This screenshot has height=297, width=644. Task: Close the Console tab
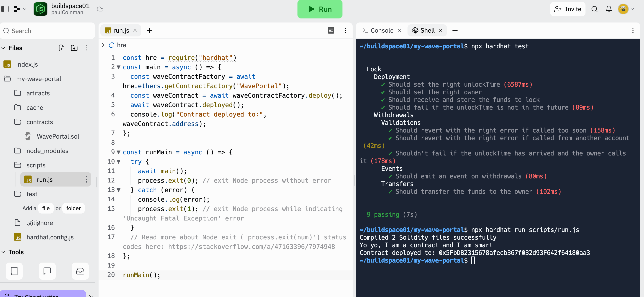pyautogui.click(x=399, y=31)
